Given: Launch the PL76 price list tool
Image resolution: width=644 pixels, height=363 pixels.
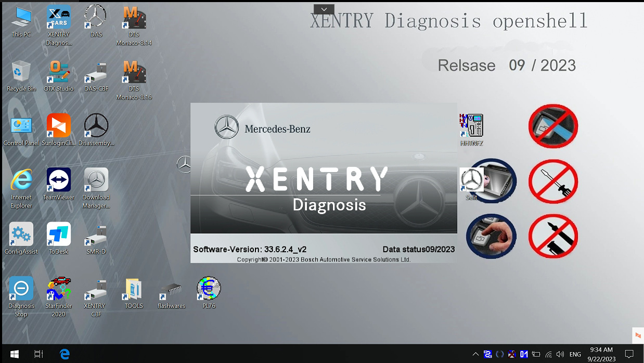Looking at the screenshot, I should coord(208,287).
